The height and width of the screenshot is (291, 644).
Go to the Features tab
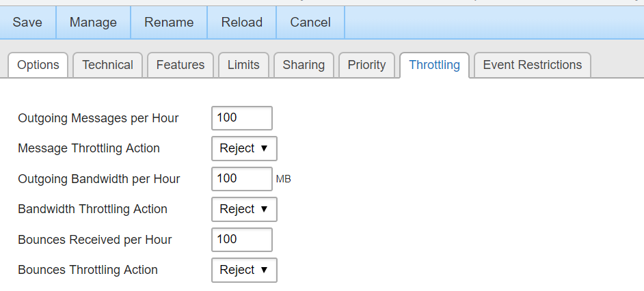click(x=180, y=65)
